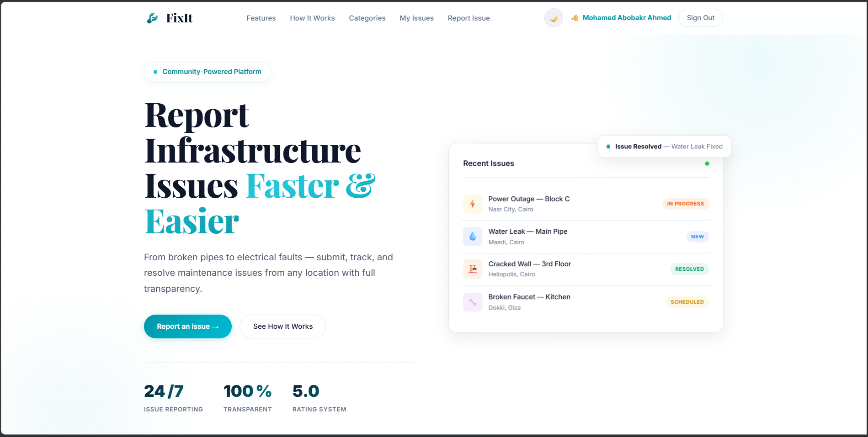Viewport: 868px width, 437px height.
Task: Click the waving hand icon beside username
Action: coord(575,18)
